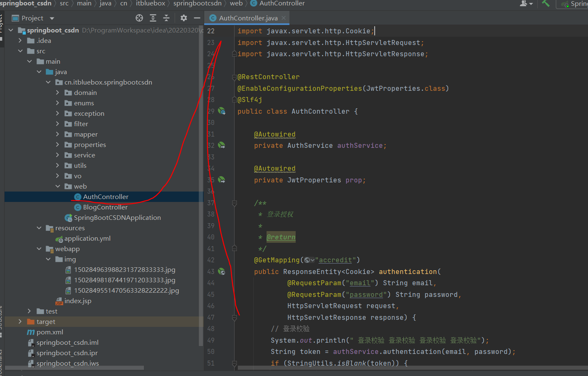Screen dimensions: 588x376
Task: Expand the test folder
Action: (30, 311)
